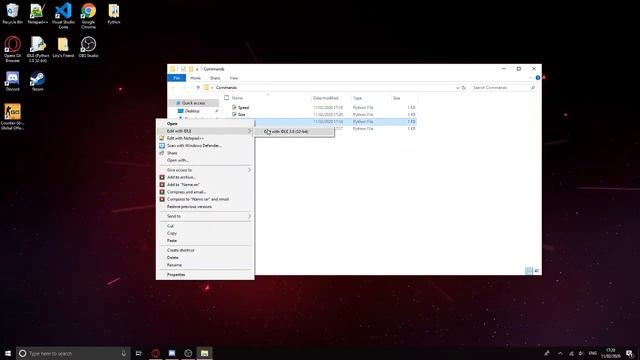Choose Edit with IDLE 3.8 (32-bit)
The width and height of the screenshot is (640, 360).
click(294, 131)
